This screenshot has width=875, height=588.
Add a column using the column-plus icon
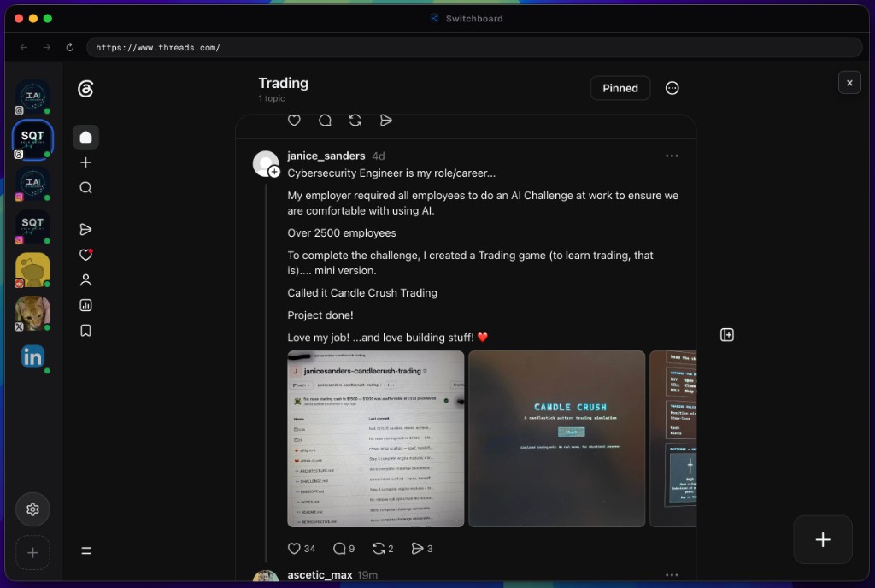coord(726,335)
